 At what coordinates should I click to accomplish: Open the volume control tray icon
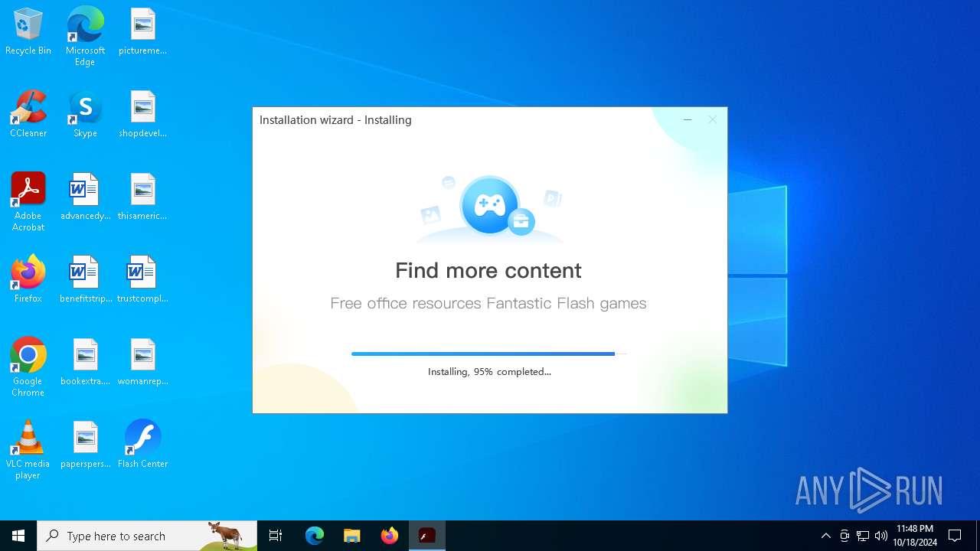881,536
